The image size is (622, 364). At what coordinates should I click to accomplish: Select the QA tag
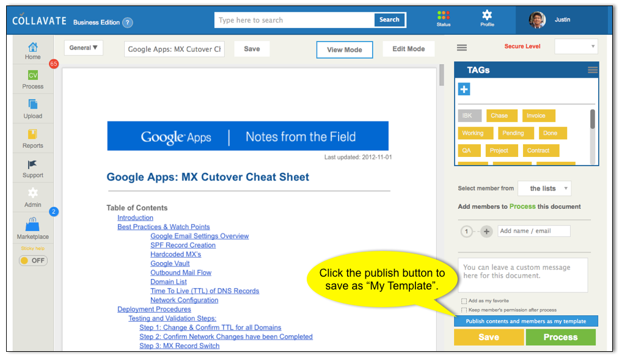(x=469, y=151)
